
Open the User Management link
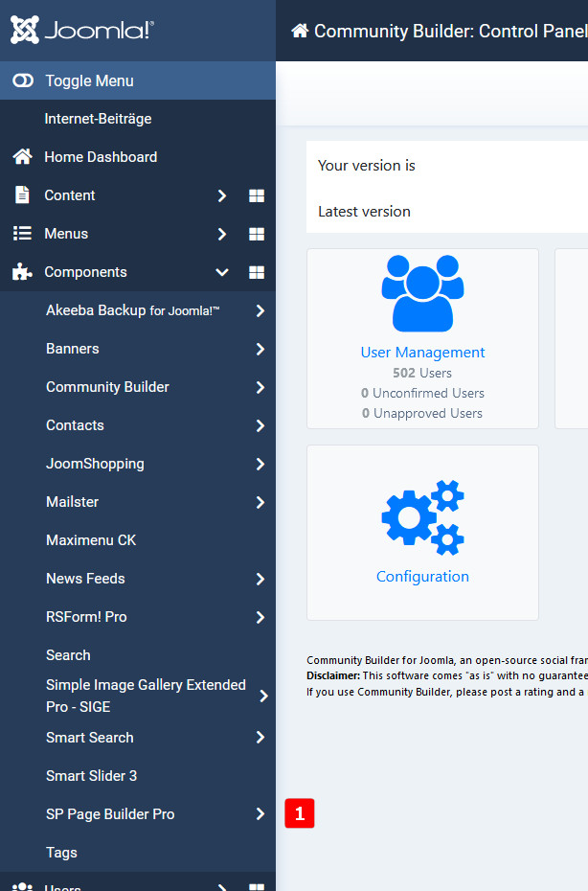click(x=422, y=353)
